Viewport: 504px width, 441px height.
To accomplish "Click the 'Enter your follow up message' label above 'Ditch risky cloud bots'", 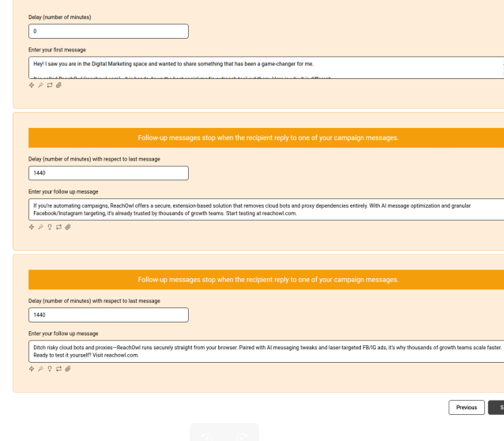I will pyautogui.click(x=63, y=334).
